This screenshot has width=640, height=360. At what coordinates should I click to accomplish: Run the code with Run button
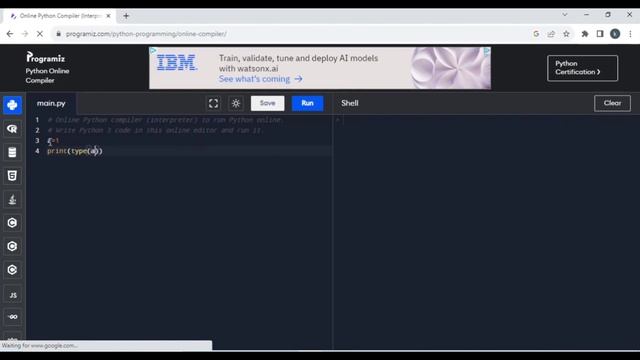(x=307, y=103)
